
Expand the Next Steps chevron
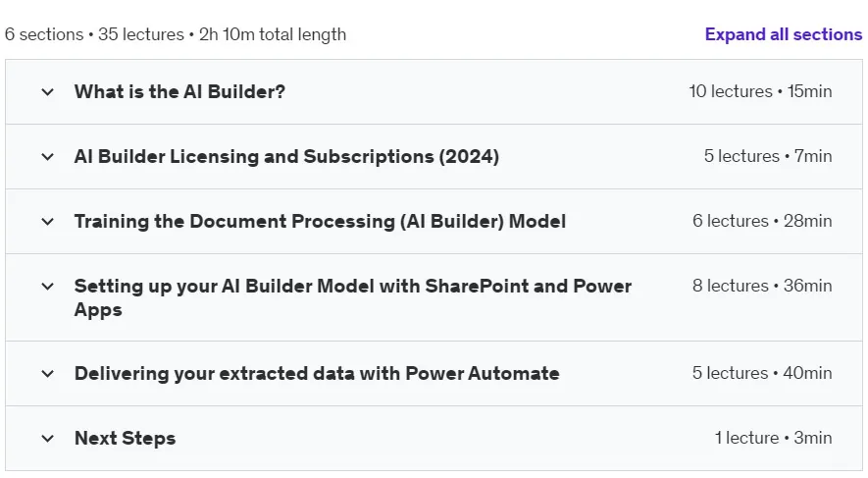click(48, 439)
